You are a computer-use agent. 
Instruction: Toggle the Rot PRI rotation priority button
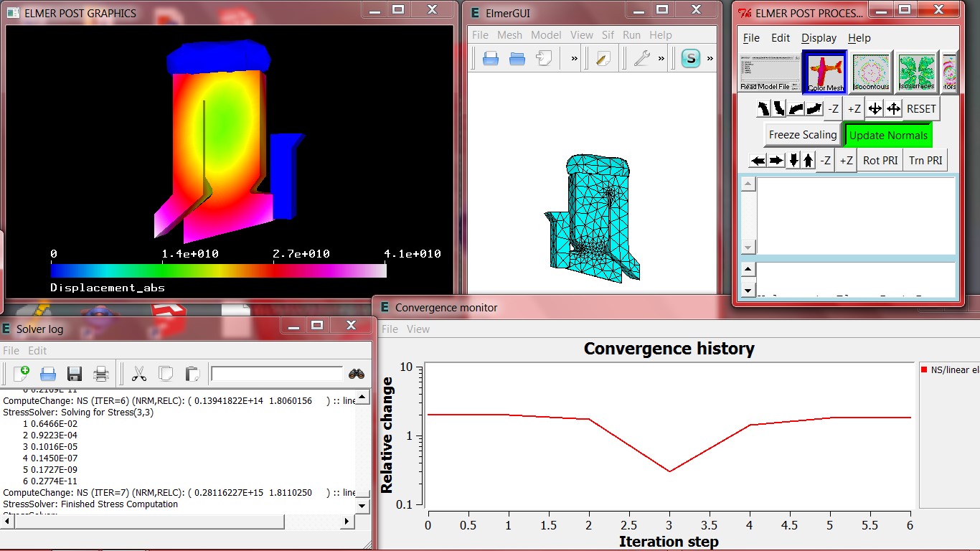pos(880,160)
